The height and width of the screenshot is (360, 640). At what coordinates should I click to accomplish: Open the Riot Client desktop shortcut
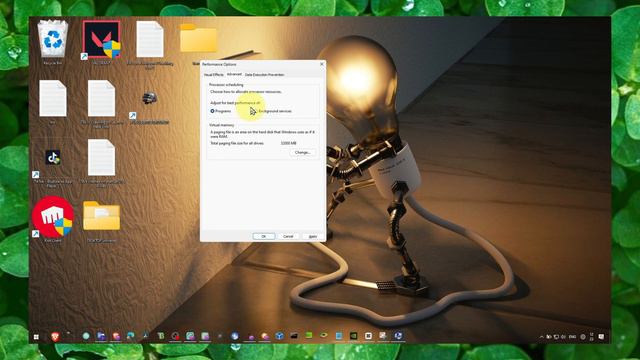pos(53,218)
